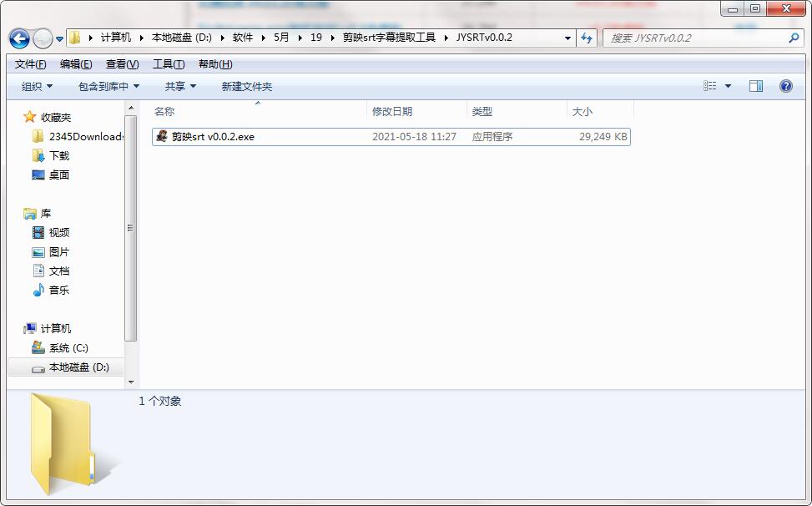
Task: Open the 编辑(E) menu
Action: [76, 64]
